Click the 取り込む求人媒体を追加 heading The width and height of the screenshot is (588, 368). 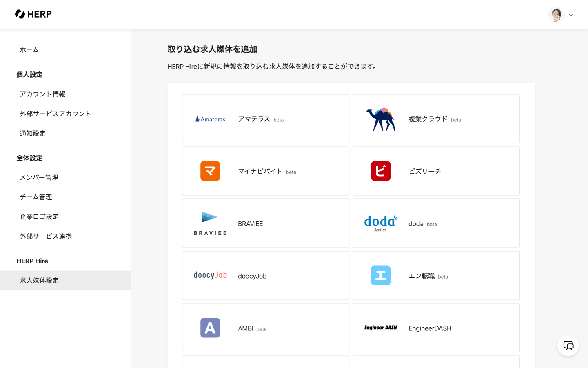tap(212, 49)
